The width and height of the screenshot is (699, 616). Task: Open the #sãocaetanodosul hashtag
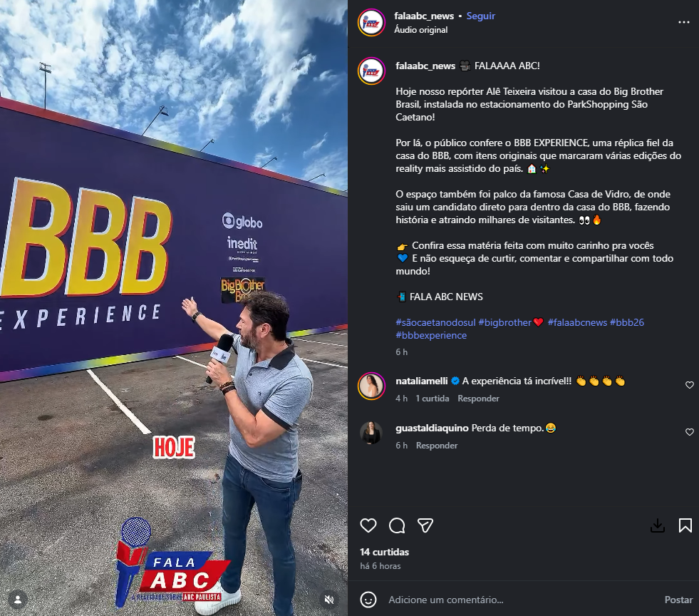[x=435, y=322]
